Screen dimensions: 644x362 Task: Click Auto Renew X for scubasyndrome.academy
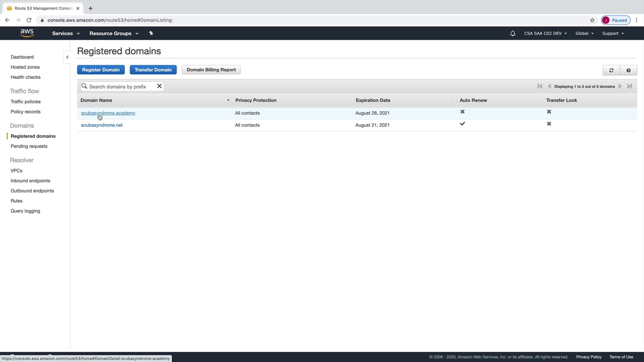462,112
